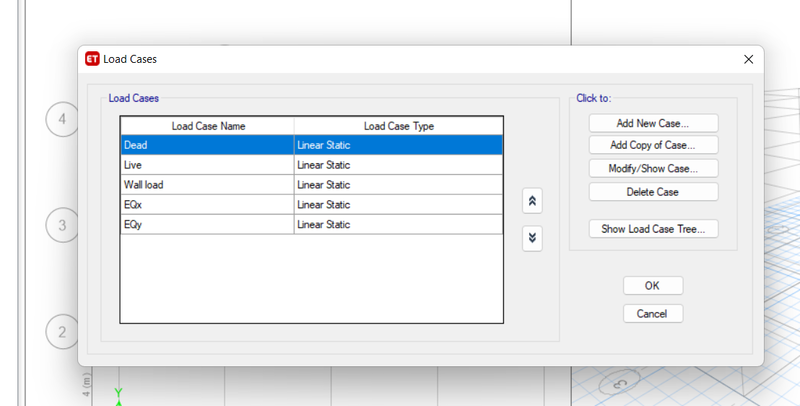Select the Dead load case row

tap(312, 145)
